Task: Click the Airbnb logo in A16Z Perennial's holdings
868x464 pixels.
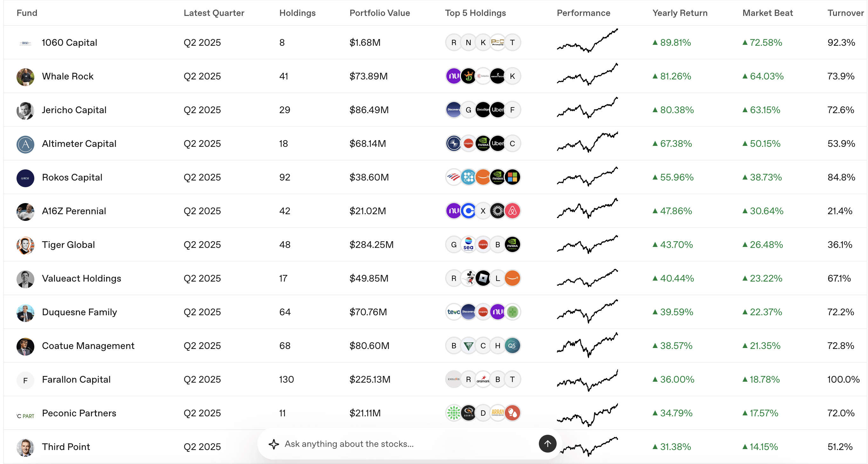Action: [512, 211]
